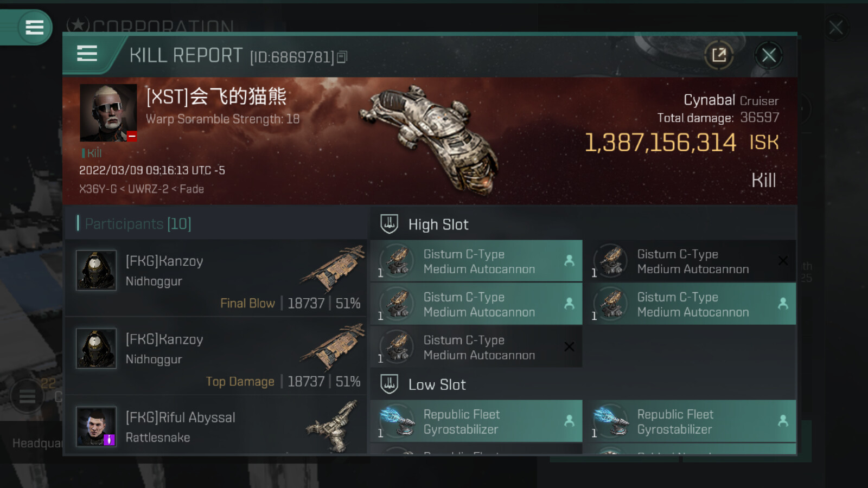This screenshot has width=868, height=488.
Task: Click the X36Y-G location link
Action: pos(98,189)
